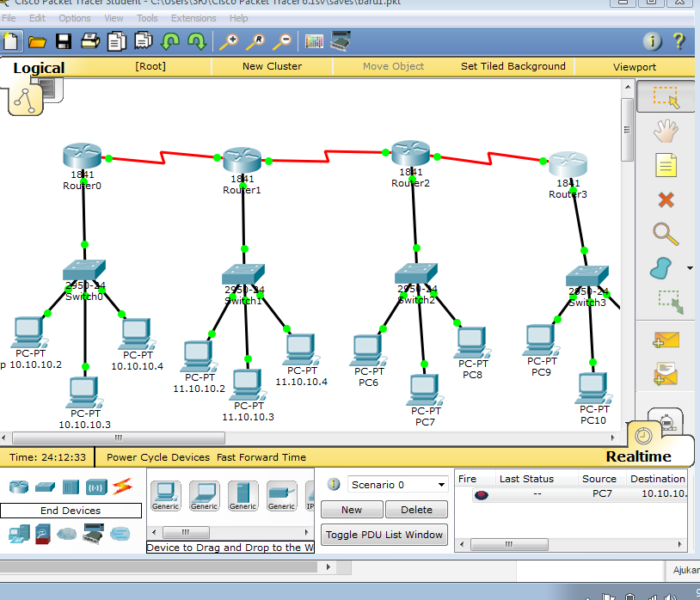700x600 pixels.
Task: Click the New Cluster button
Action: click(x=272, y=66)
